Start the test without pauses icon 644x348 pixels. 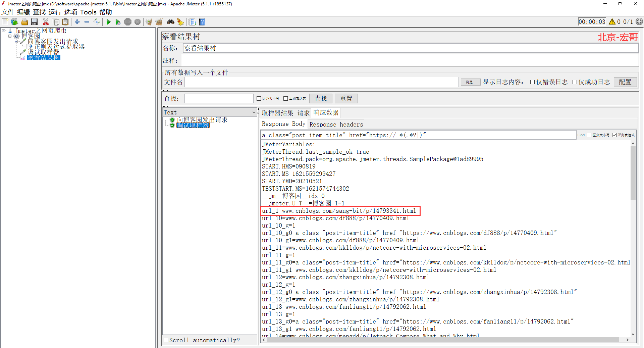tap(118, 22)
